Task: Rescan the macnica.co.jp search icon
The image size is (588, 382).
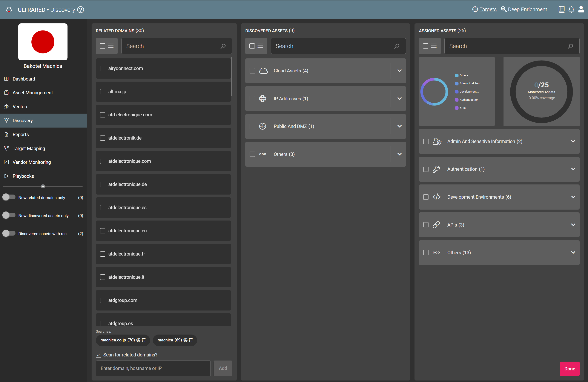Action: pyautogui.click(x=138, y=340)
